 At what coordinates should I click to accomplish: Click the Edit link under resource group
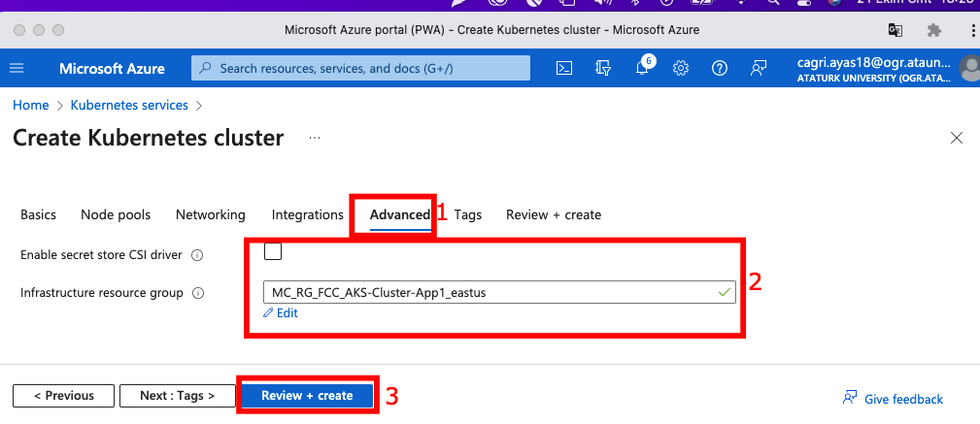(x=281, y=313)
